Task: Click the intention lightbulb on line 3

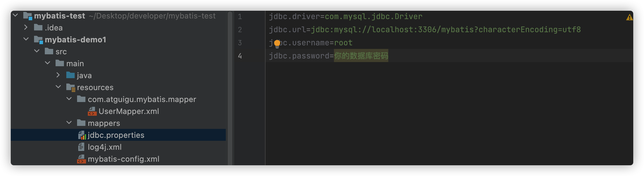Action: click(278, 43)
